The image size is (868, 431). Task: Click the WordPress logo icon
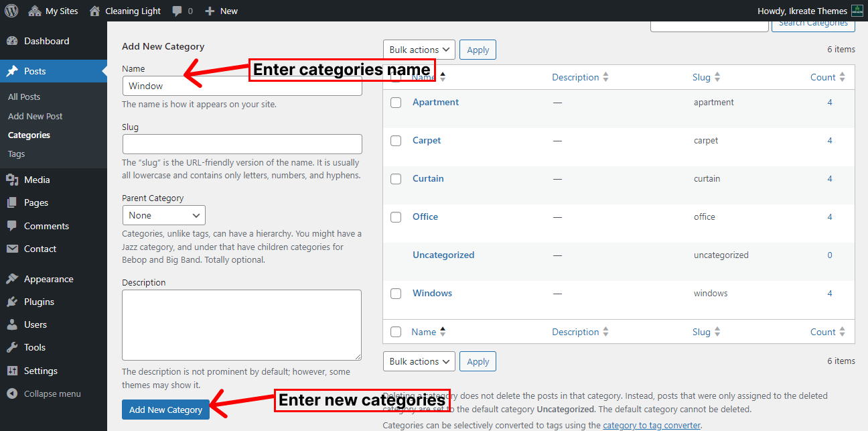11,11
